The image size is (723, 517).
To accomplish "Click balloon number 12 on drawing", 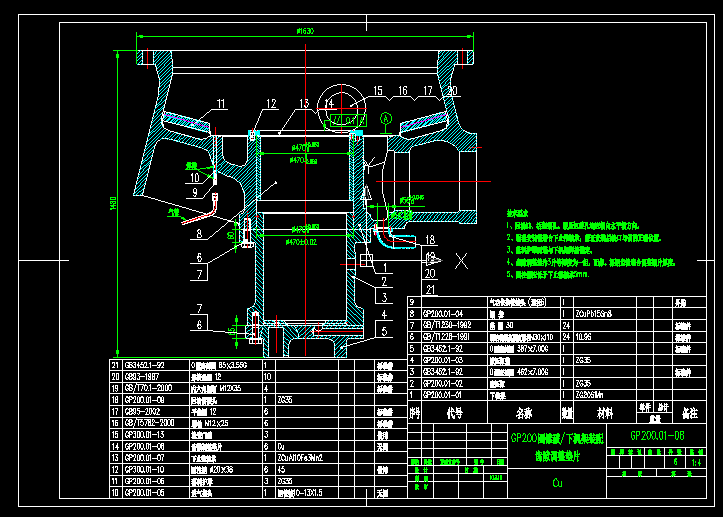I will pyautogui.click(x=271, y=104).
